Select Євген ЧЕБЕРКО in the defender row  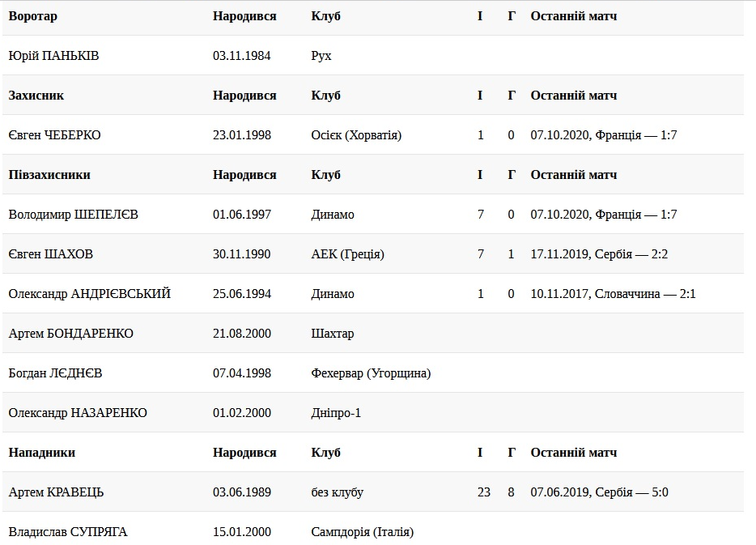54,135
